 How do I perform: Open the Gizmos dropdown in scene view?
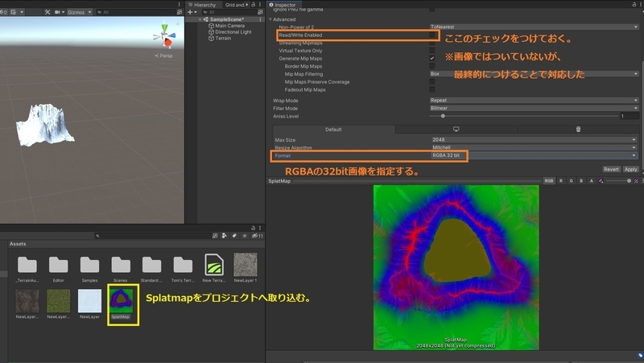(x=80, y=12)
